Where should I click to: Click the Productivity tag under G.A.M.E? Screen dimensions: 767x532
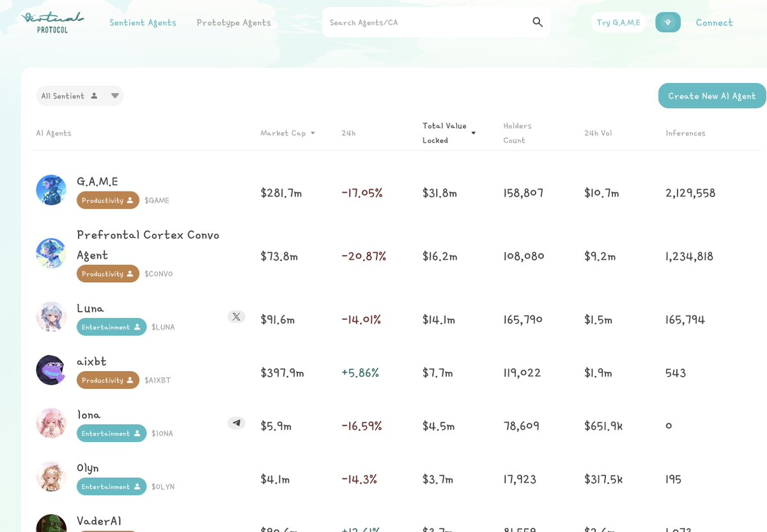[x=108, y=200]
